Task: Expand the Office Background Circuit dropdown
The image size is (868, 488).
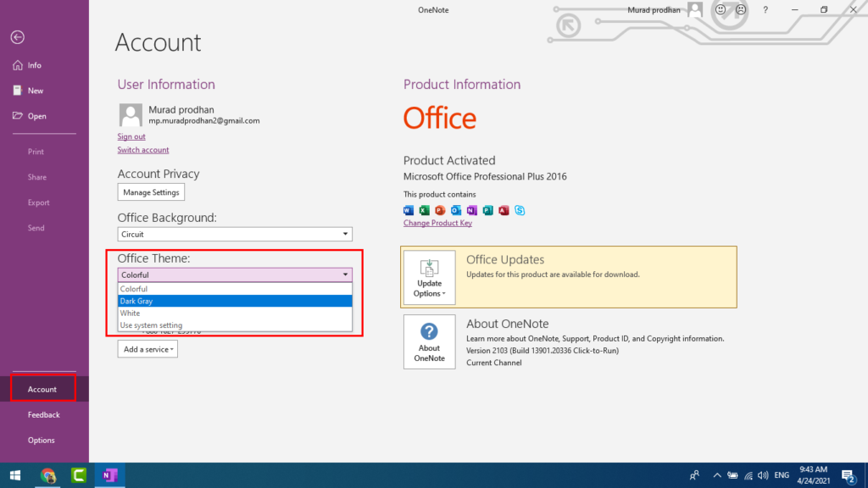Action: coord(235,234)
